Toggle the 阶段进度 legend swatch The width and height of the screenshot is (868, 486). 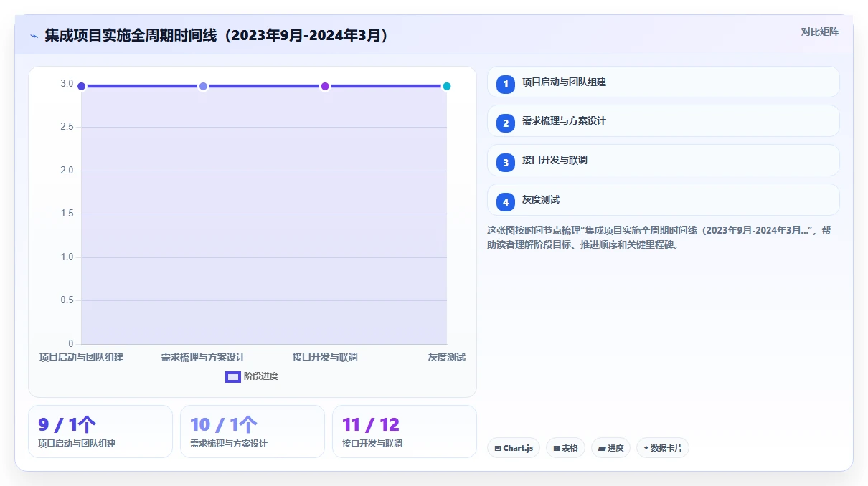click(233, 376)
